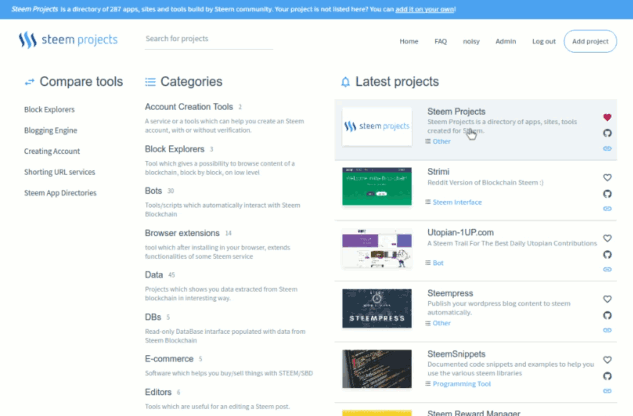
Task: Select Log out in navigation
Action: click(544, 41)
